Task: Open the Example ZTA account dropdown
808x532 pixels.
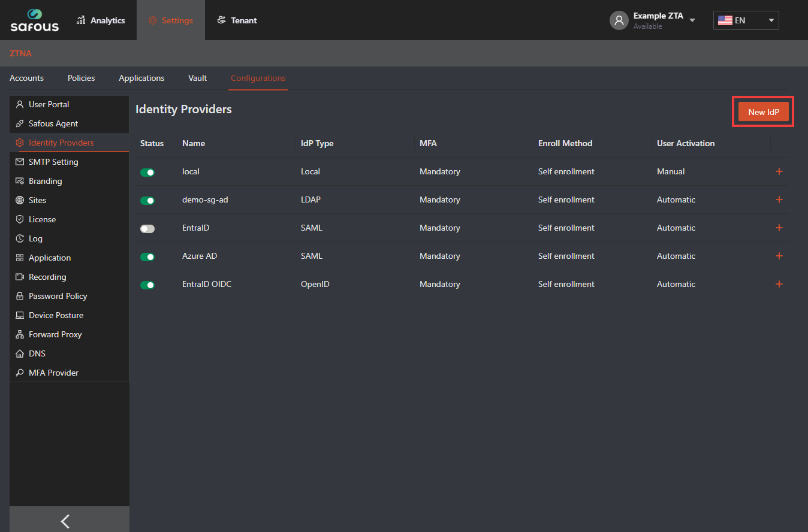Action: (x=692, y=20)
